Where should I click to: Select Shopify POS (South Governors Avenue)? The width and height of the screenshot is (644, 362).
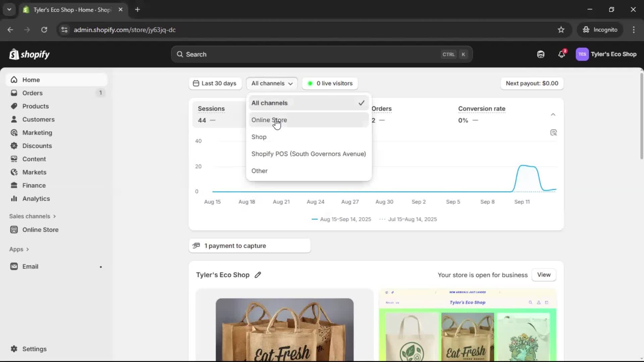click(x=309, y=154)
